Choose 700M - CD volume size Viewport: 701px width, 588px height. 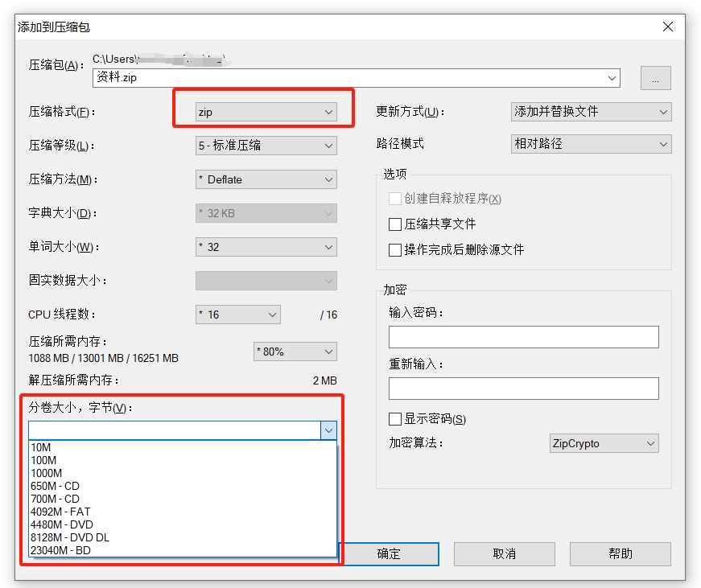coord(183,499)
